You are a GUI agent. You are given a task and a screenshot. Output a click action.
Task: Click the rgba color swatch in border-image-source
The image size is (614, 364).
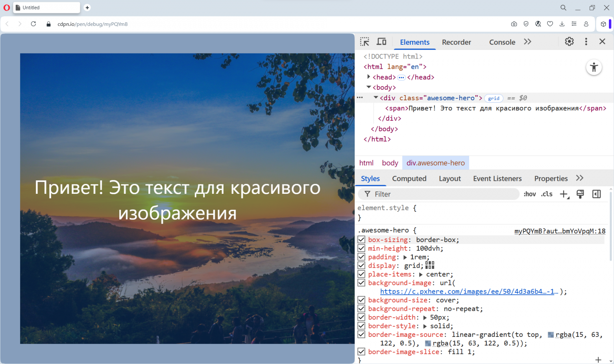click(550, 335)
